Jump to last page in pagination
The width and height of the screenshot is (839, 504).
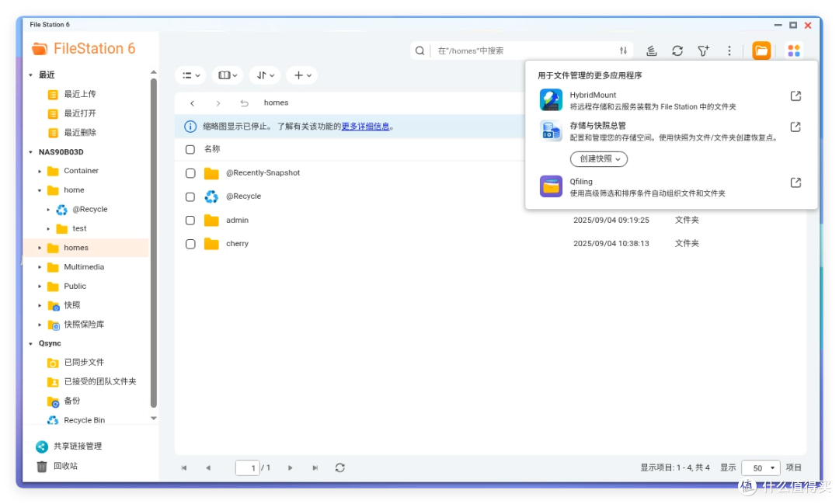click(x=315, y=468)
